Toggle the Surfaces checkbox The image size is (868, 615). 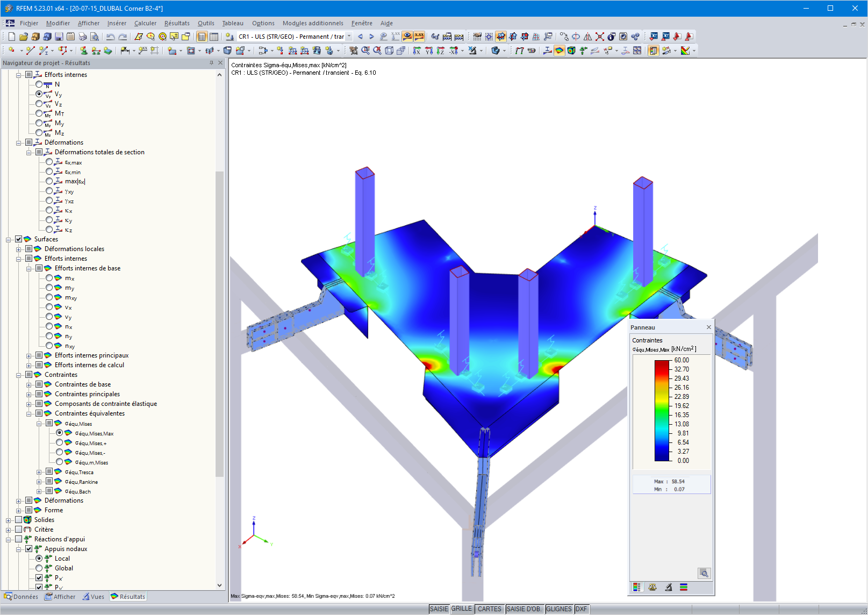tap(19, 239)
